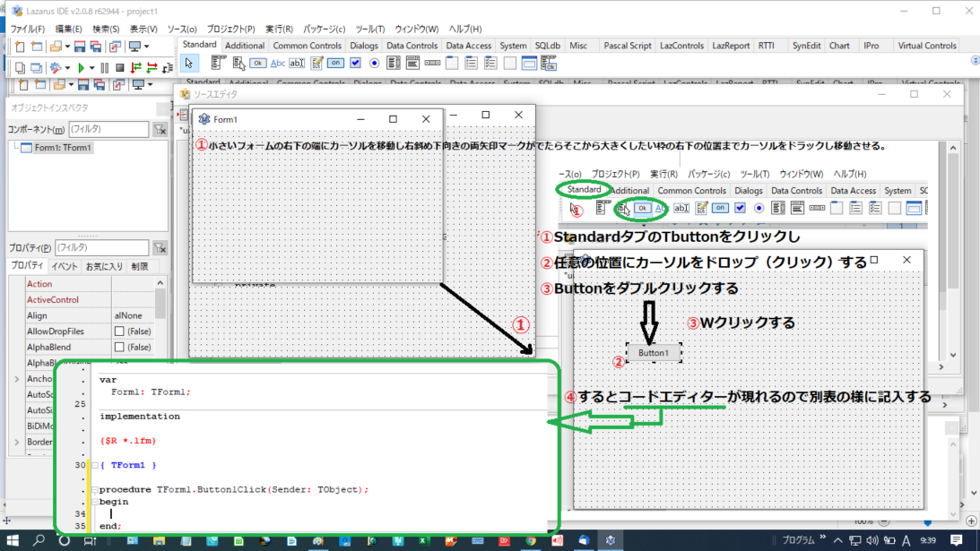Pick the TPanel component in the main palette
Viewport: 980px width, 551px height.
pos(510,63)
